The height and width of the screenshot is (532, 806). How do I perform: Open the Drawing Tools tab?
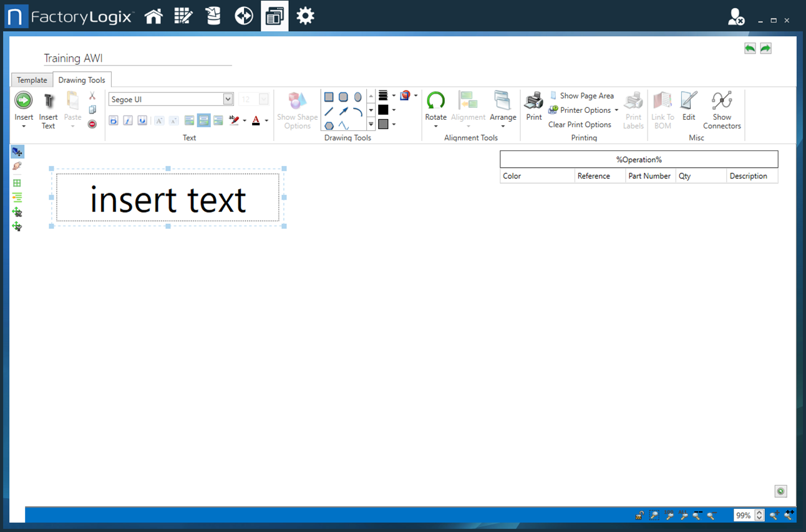pyautogui.click(x=82, y=80)
